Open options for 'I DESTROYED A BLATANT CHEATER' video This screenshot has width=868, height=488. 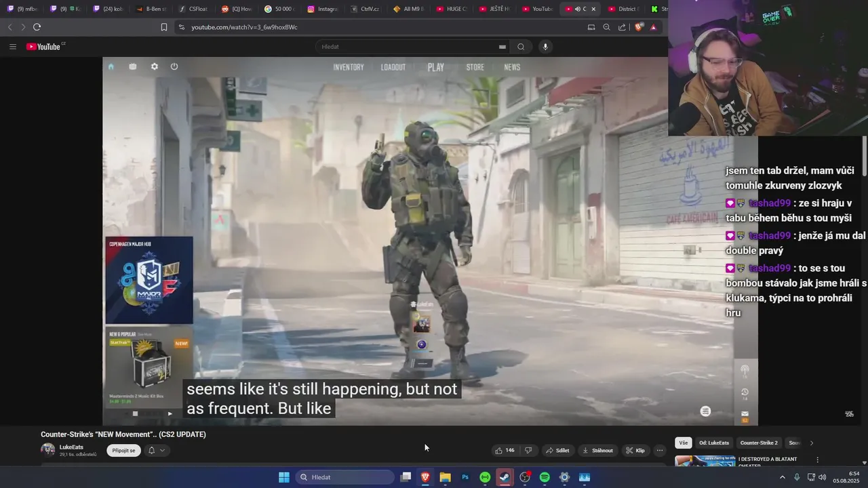pos(817,460)
